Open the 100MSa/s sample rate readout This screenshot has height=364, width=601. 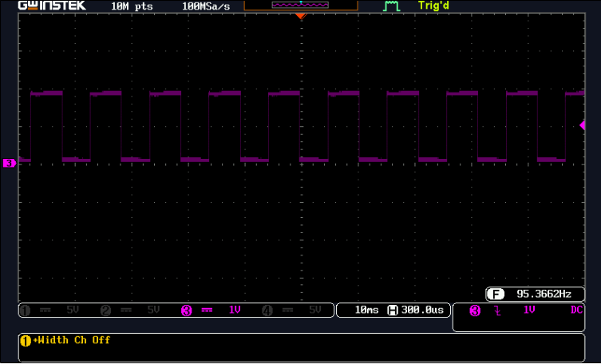click(206, 6)
